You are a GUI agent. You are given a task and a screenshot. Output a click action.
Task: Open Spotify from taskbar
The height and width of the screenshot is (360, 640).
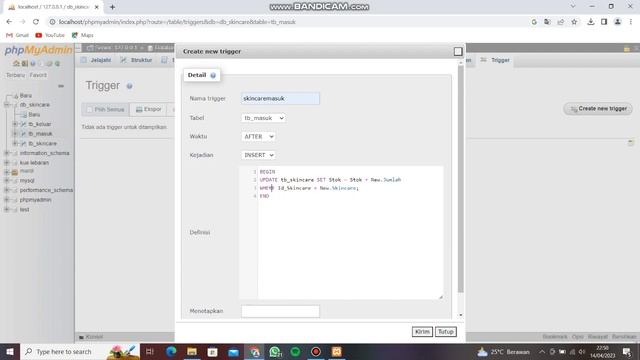(x=296, y=352)
